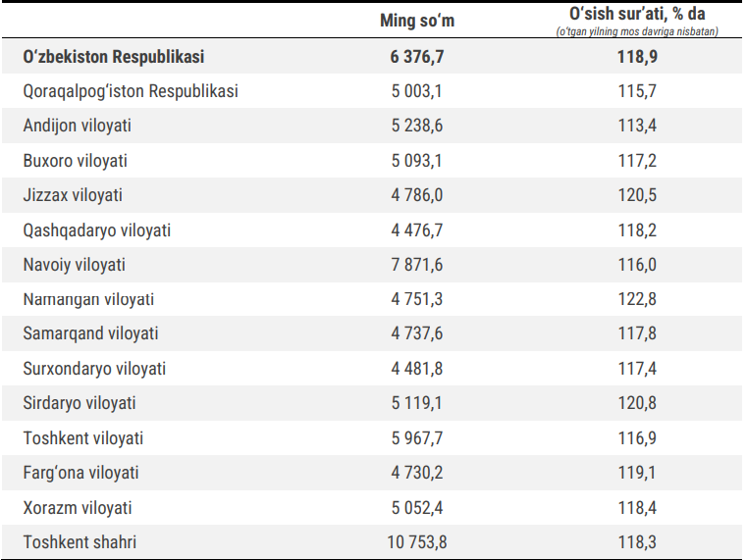The height and width of the screenshot is (560, 747).
Task: Click the value 10 753,8 for Toshkent shahri
Action: point(416,542)
